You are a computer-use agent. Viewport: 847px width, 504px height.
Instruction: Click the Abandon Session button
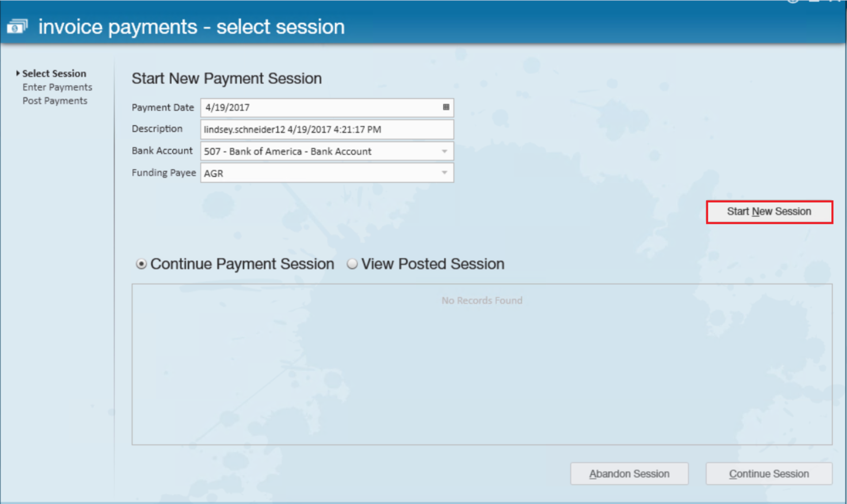click(629, 474)
